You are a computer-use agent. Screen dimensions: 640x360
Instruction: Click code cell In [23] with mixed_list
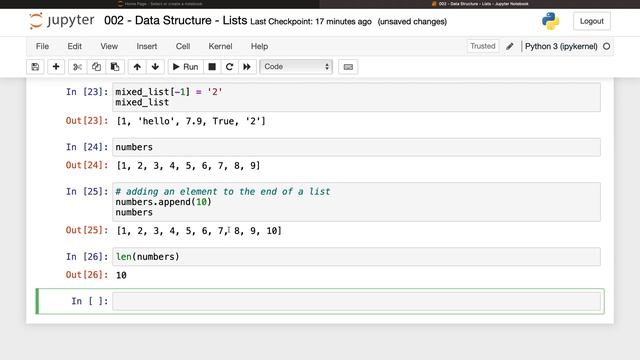pos(356,97)
